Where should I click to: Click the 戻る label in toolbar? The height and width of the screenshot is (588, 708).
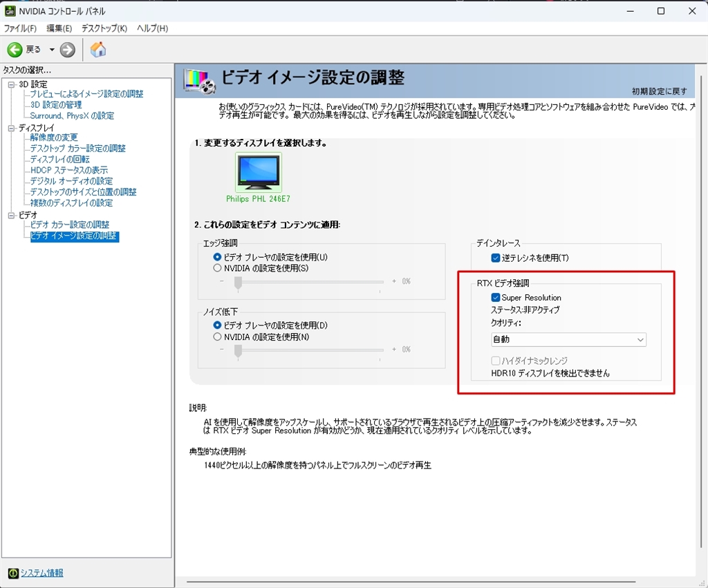33,50
